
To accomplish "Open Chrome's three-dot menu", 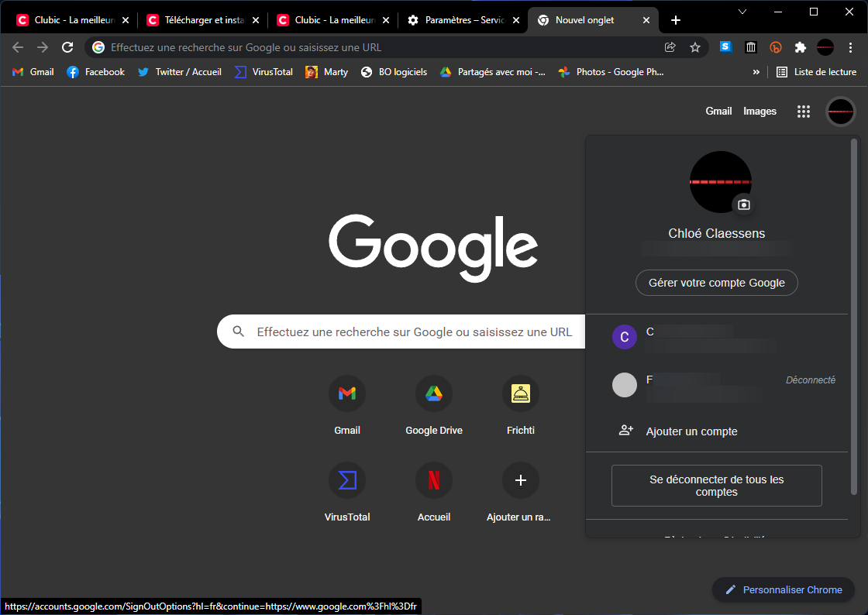I will click(x=851, y=47).
